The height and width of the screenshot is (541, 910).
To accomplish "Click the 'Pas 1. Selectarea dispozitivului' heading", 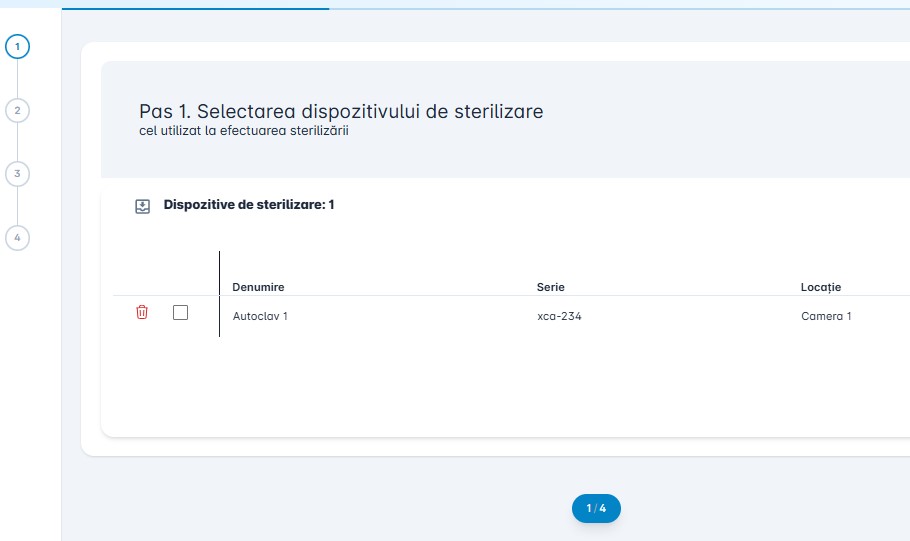I will click(x=341, y=111).
